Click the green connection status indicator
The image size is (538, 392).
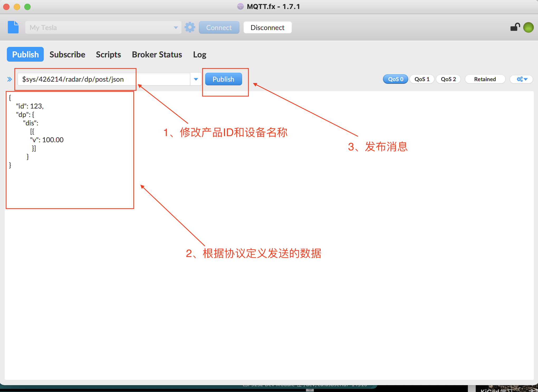click(x=528, y=27)
